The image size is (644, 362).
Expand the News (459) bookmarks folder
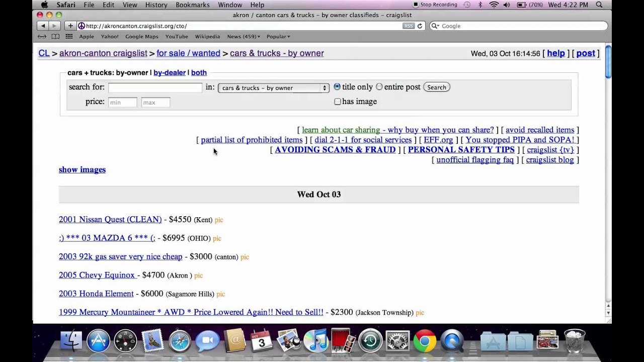coord(244,37)
